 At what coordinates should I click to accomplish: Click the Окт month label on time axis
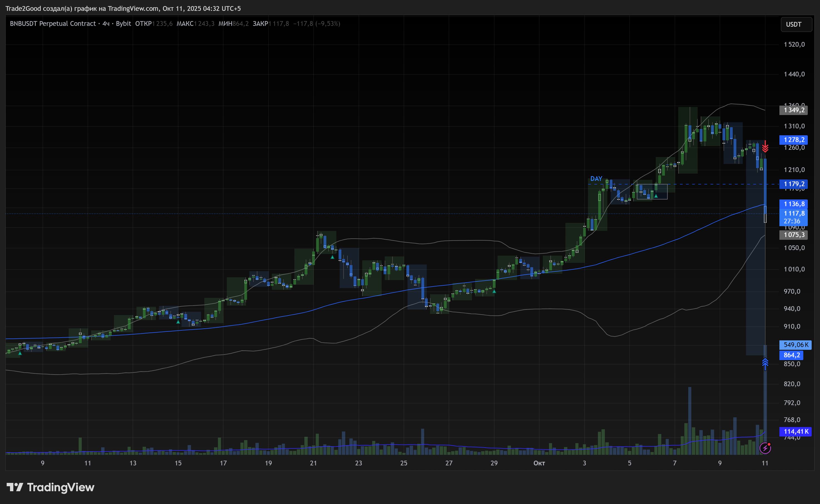pos(539,463)
